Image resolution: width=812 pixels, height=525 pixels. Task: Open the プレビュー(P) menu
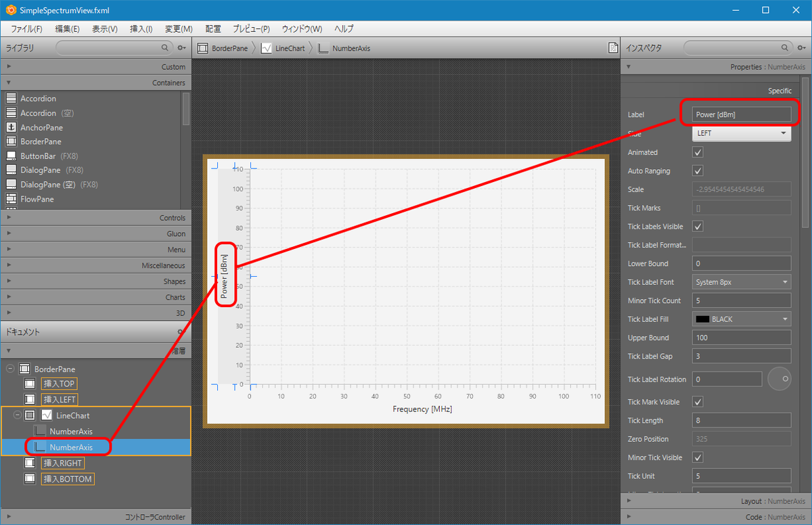251,29
